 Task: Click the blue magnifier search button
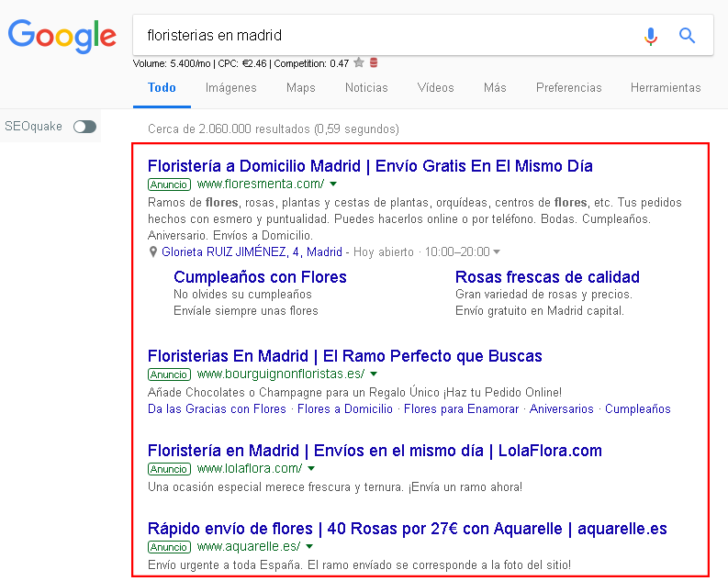tap(687, 35)
